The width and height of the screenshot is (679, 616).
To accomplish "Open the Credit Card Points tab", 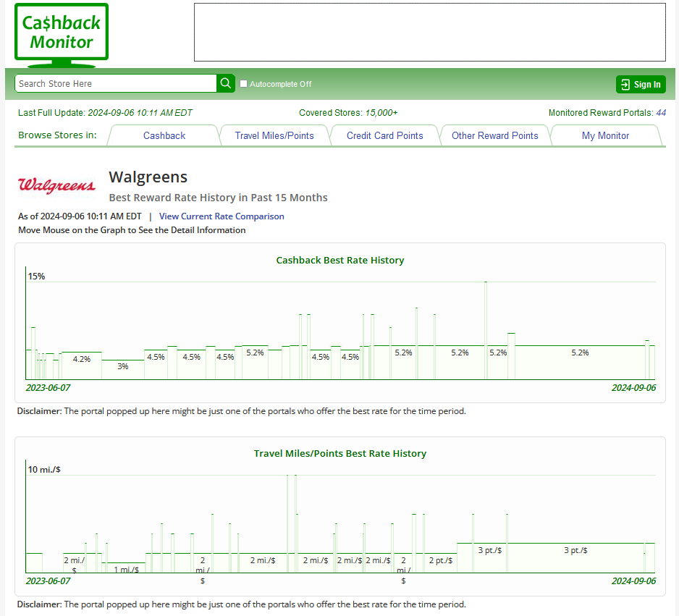I will tap(384, 135).
